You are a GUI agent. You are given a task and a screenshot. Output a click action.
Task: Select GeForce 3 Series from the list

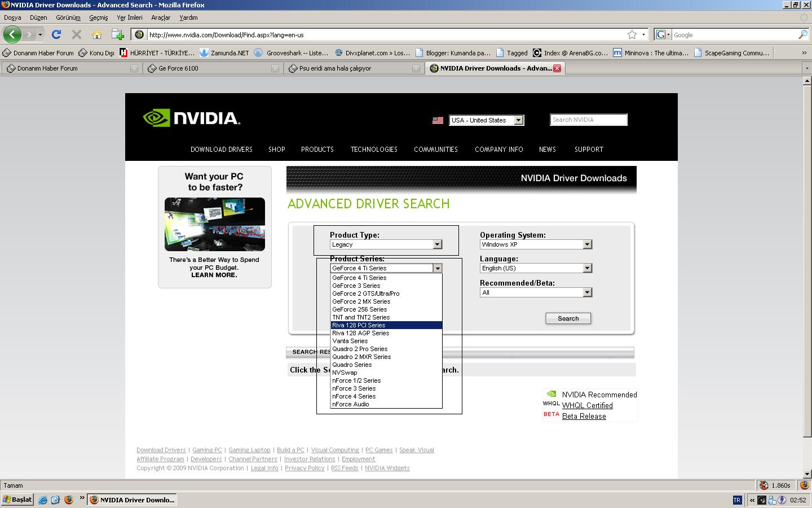(386, 286)
